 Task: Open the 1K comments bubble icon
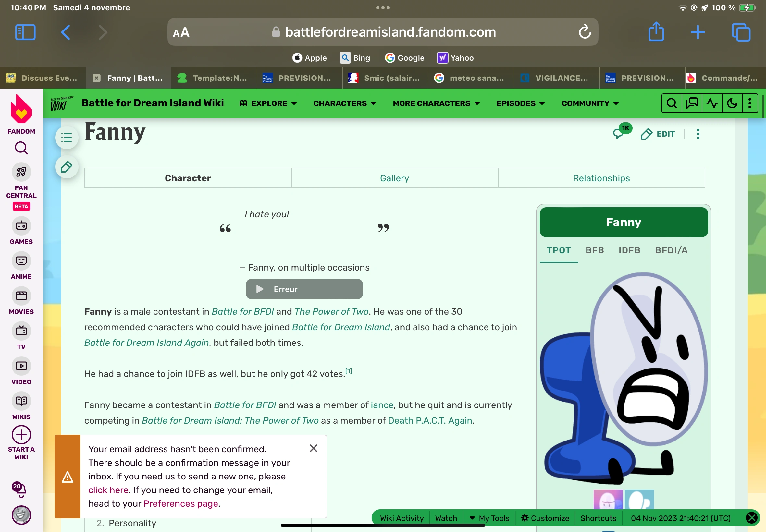(x=619, y=133)
